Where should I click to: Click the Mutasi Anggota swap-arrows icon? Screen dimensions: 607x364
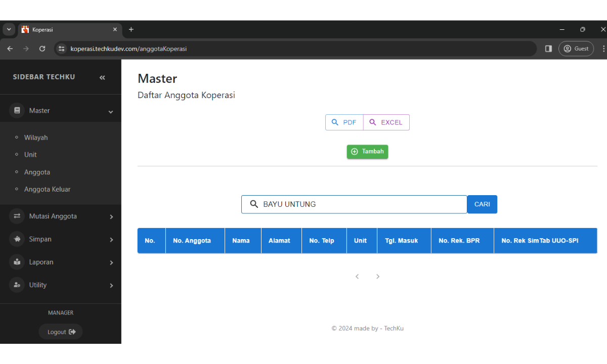[x=17, y=216]
